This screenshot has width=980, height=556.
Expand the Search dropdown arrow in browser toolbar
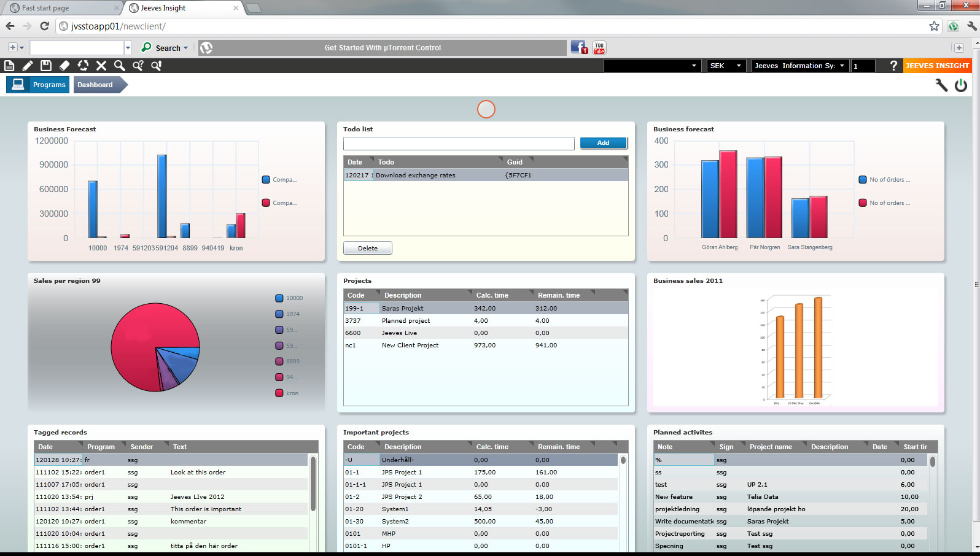point(186,48)
